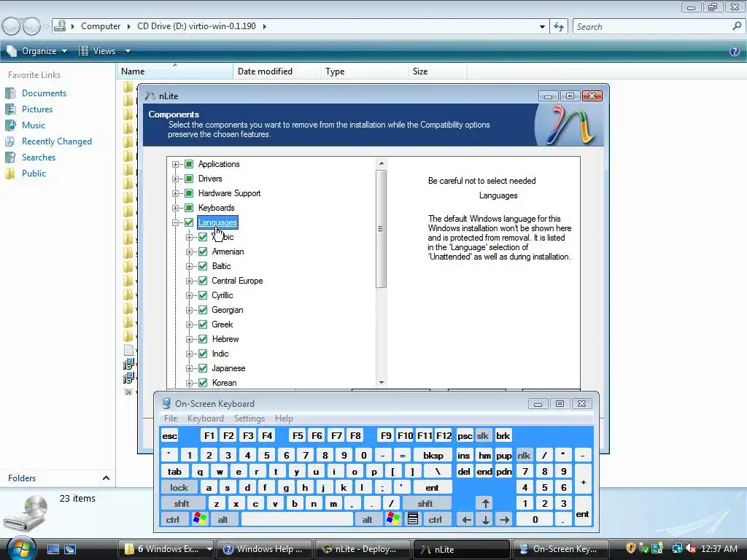
Task: Toggle the Applications component checkbox
Action: pos(189,164)
